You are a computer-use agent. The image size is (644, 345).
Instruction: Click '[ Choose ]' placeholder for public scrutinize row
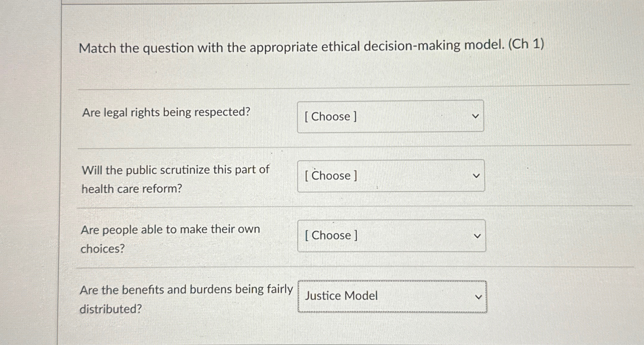click(331, 176)
